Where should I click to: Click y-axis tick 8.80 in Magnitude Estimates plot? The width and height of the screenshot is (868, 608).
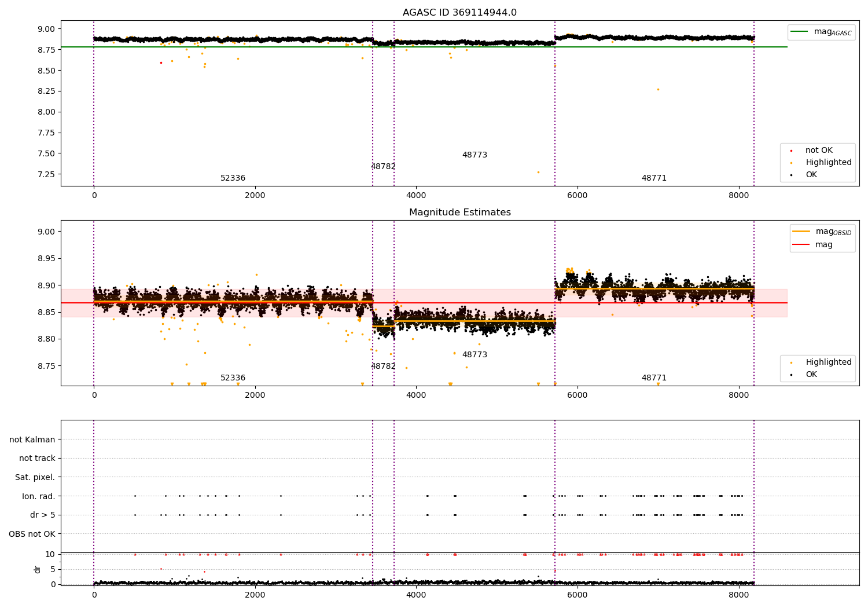click(46, 339)
